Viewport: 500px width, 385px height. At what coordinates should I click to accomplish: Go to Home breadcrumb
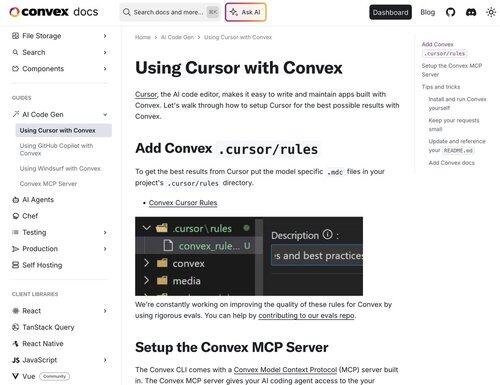[x=143, y=37]
